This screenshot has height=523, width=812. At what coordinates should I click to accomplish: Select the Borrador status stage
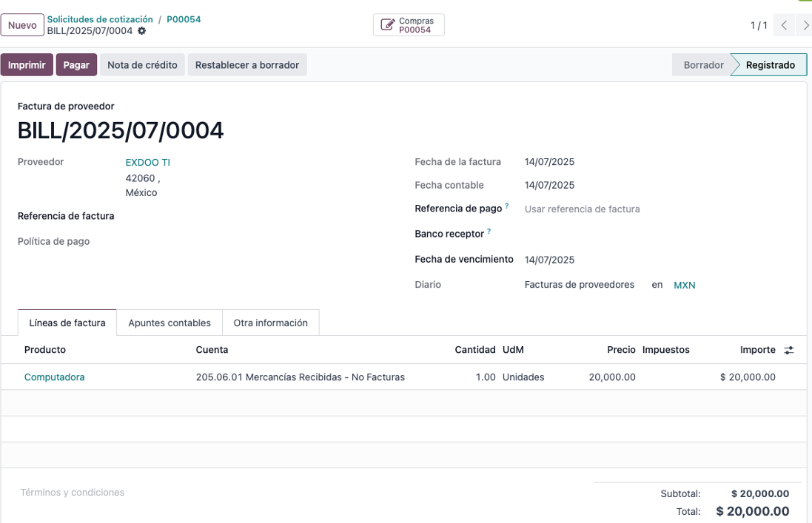(703, 64)
